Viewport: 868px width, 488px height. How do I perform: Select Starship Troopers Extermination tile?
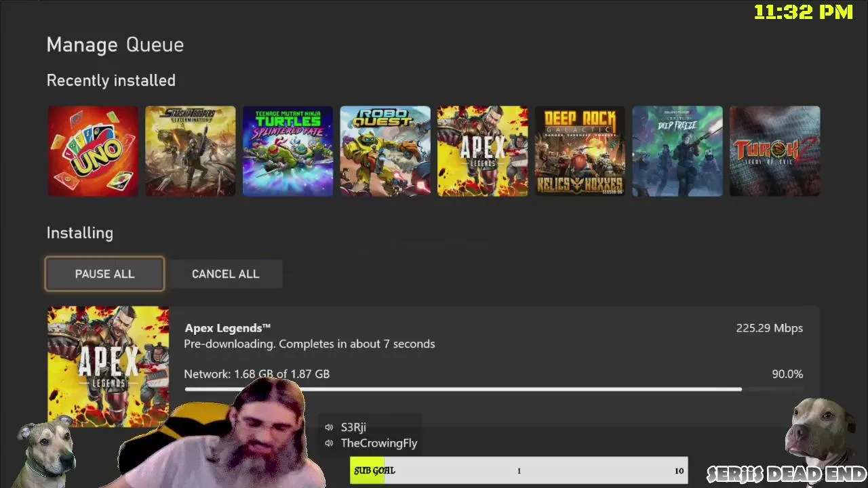pyautogui.click(x=191, y=151)
